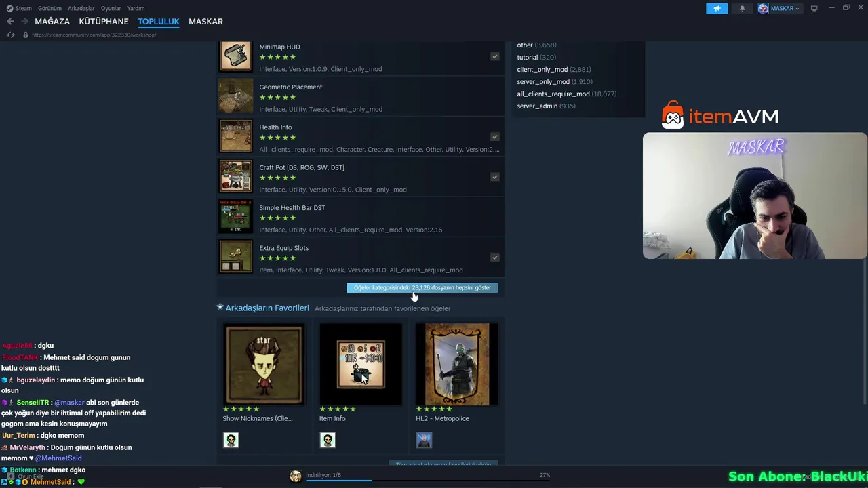Open the MASKAR profile tab
Viewport: 868px width, 488px height.
(205, 22)
